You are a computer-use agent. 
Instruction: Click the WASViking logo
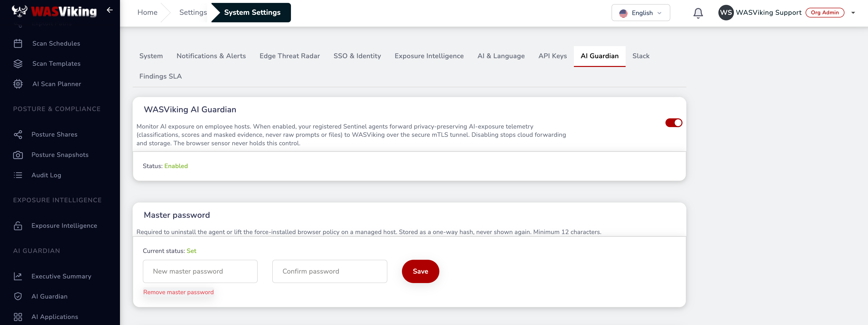click(54, 11)
